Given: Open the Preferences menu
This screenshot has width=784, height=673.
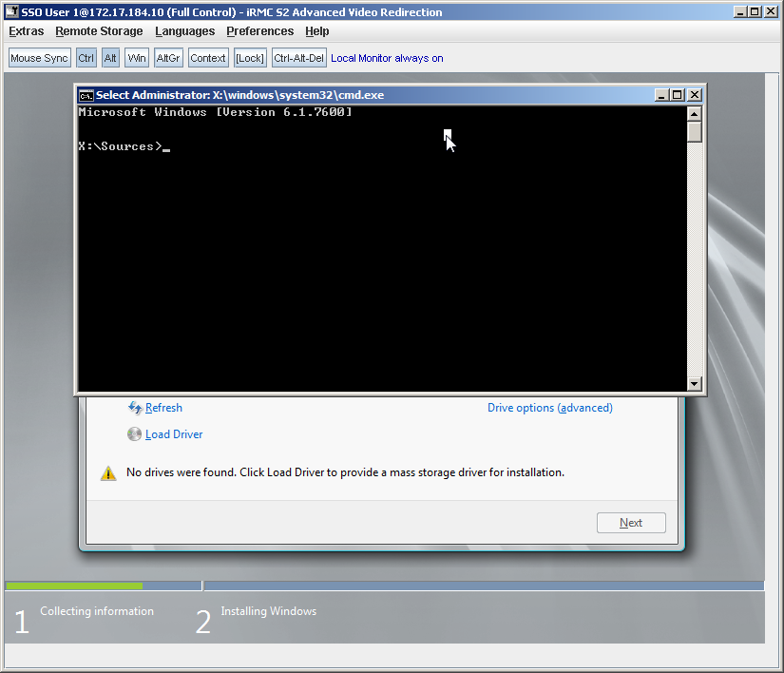Looking at the screenshot, I should (260, 31).
